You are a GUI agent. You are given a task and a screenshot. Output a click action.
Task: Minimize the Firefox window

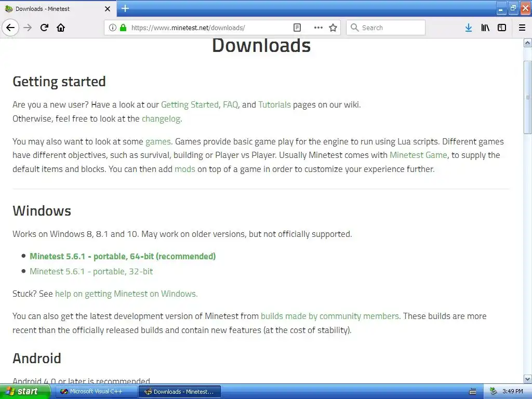pyautogui.click(x=501, y=8)
